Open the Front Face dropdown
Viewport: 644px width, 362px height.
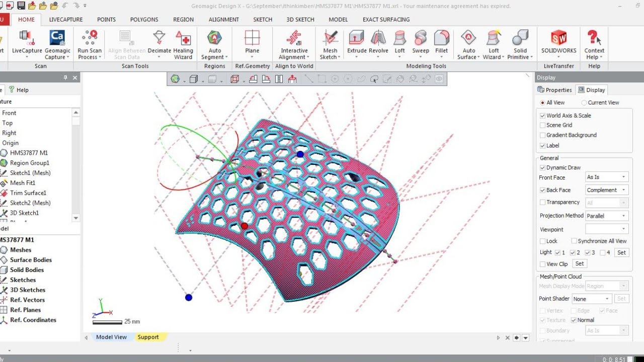pyautogui.click(x=607, y=177)
